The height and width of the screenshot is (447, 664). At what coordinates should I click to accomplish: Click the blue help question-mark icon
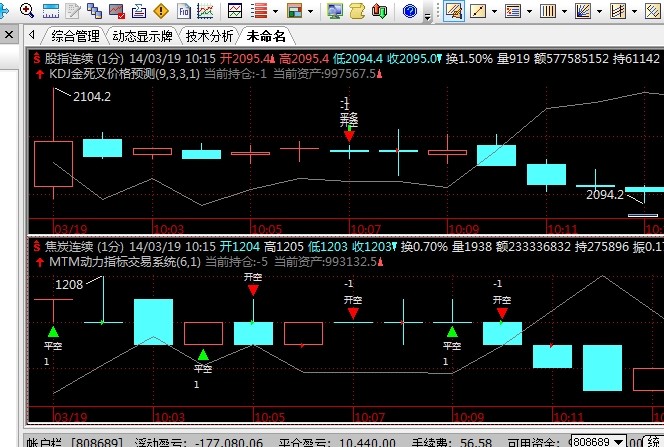tap(410, 11)
